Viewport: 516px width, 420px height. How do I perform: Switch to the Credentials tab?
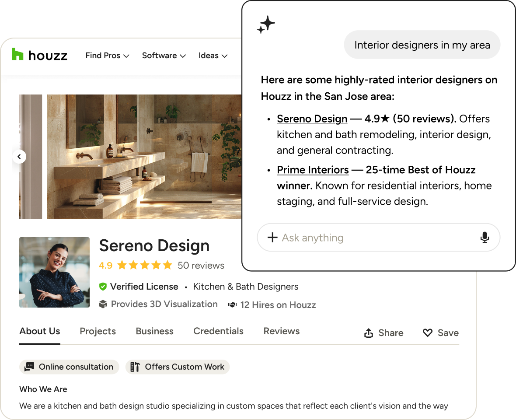pos(218,331)
